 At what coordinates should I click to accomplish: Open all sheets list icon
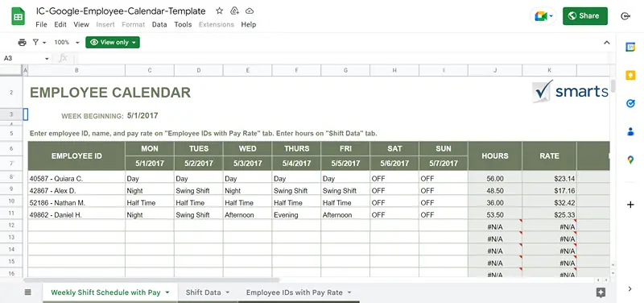pos(27,293)
